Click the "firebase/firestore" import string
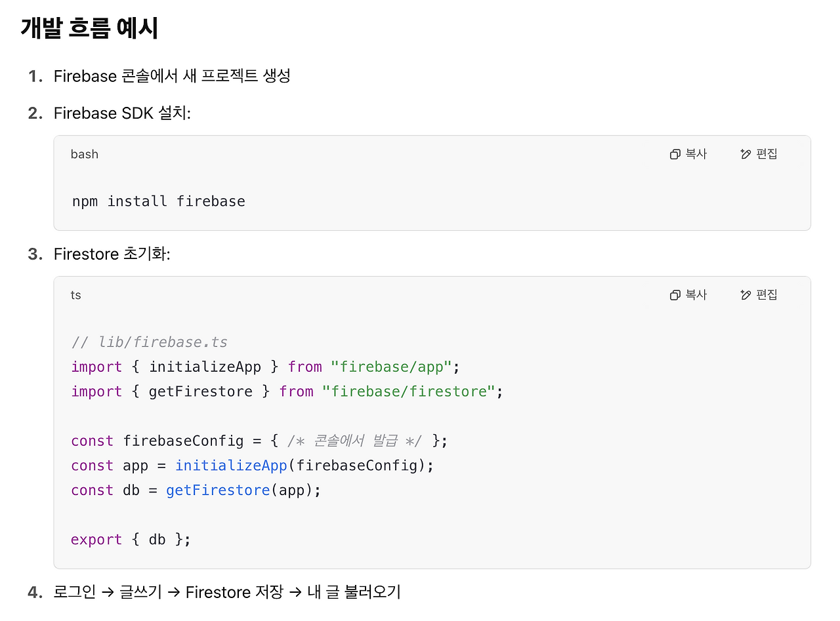 point(408,391)
